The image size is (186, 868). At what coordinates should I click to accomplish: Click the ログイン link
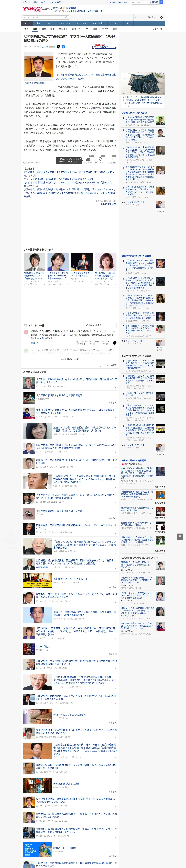[x=57, y=11]
